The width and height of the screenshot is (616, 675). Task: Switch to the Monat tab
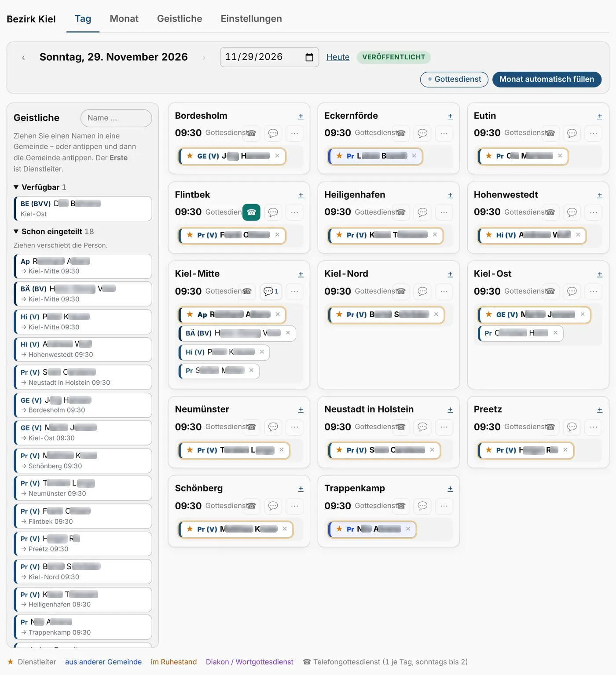coord(124,18)
